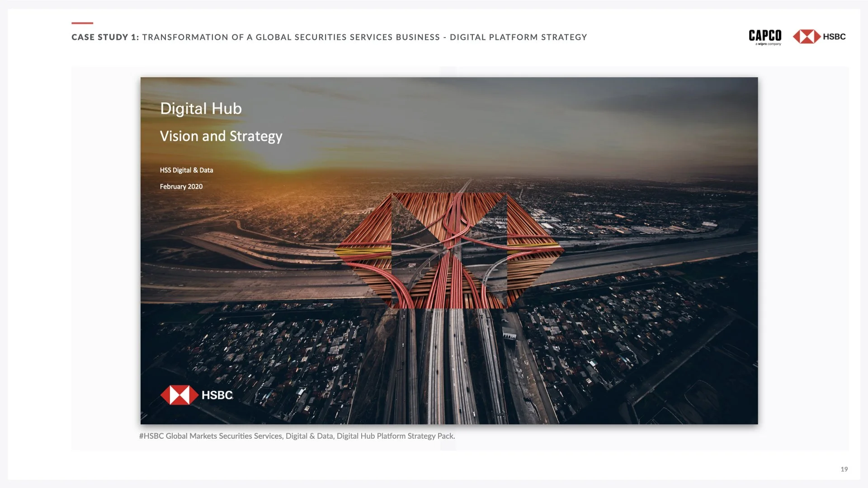Click the Capco logo in header
Image resolution: width=868 pixels, height=488 pixels.
(765, 35)
